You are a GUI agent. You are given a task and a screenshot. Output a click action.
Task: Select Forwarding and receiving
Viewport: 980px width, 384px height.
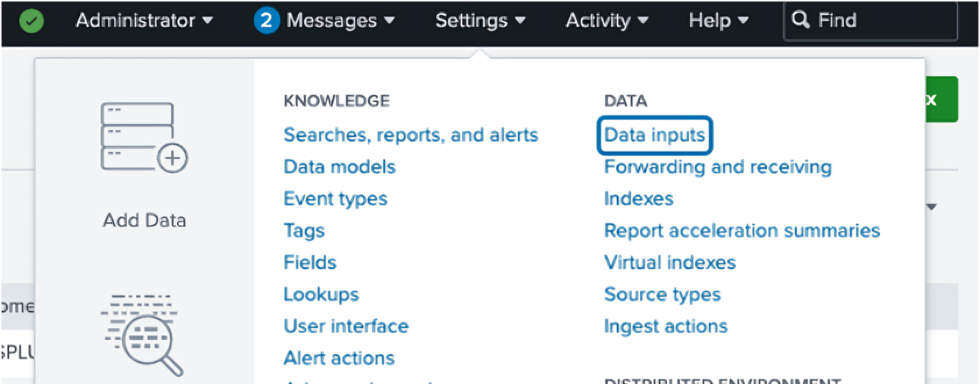point(717,167)
